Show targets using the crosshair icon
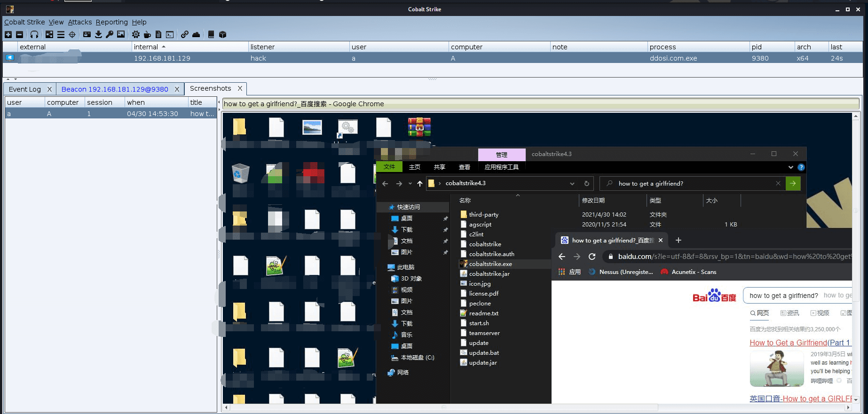The image size is (868, 414). click(x=72, y=34)
